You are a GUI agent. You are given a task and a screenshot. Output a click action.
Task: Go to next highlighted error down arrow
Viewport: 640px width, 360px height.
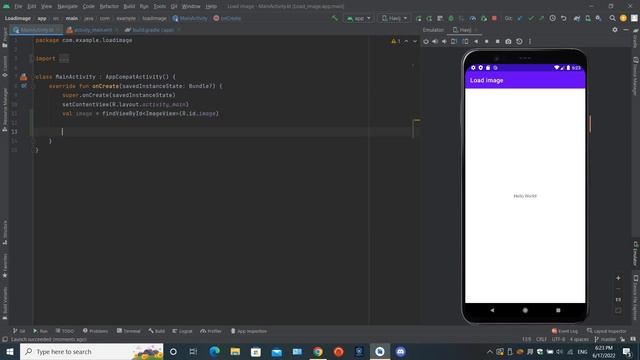tap(415, 41)
